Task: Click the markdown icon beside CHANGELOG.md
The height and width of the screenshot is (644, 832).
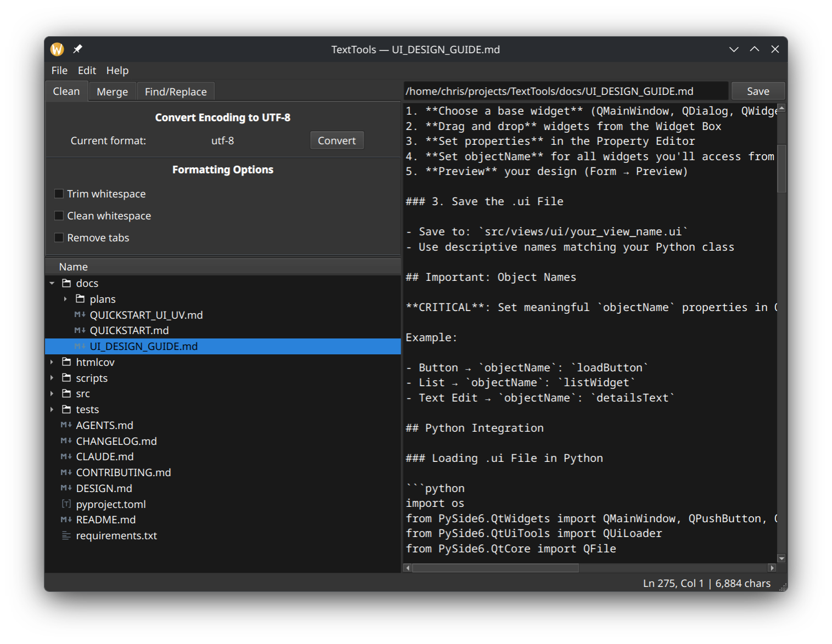Action: [x=66, y=440]
